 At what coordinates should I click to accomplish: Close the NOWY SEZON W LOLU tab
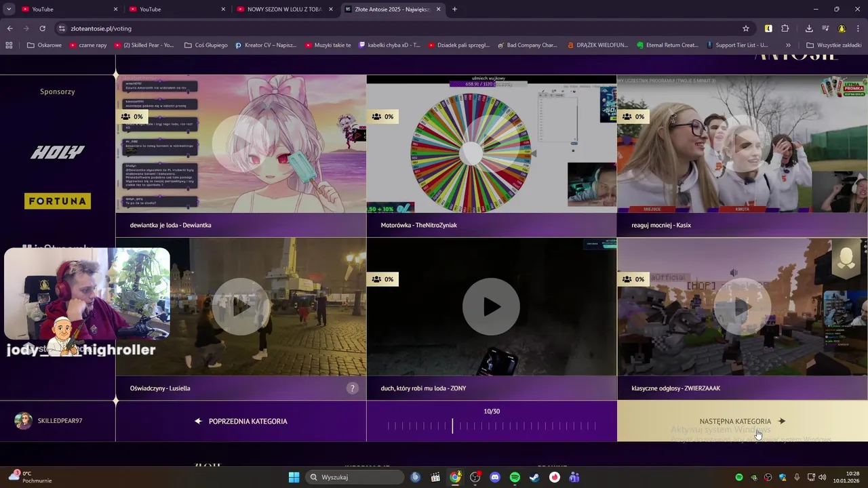tap(330, 9)
